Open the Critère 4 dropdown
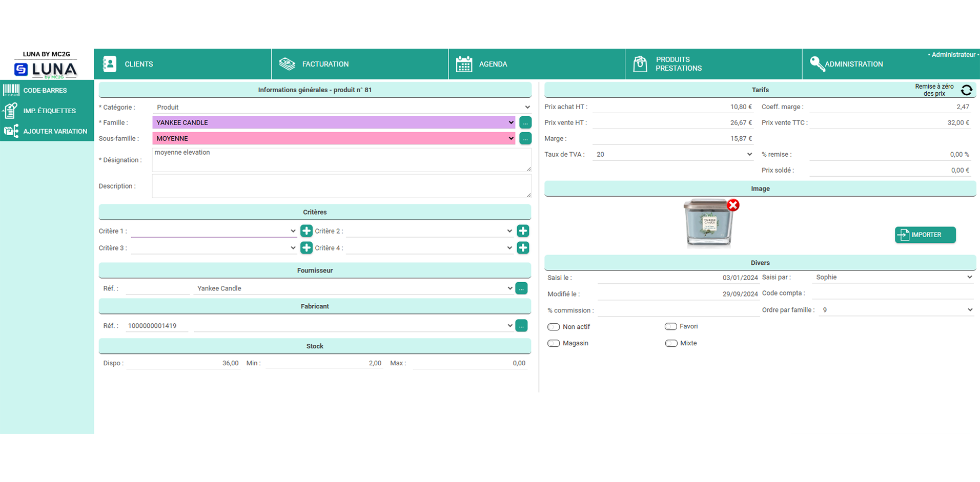Image resolution: width=980 pixels, height=482 pixels. tap(430, 248)
